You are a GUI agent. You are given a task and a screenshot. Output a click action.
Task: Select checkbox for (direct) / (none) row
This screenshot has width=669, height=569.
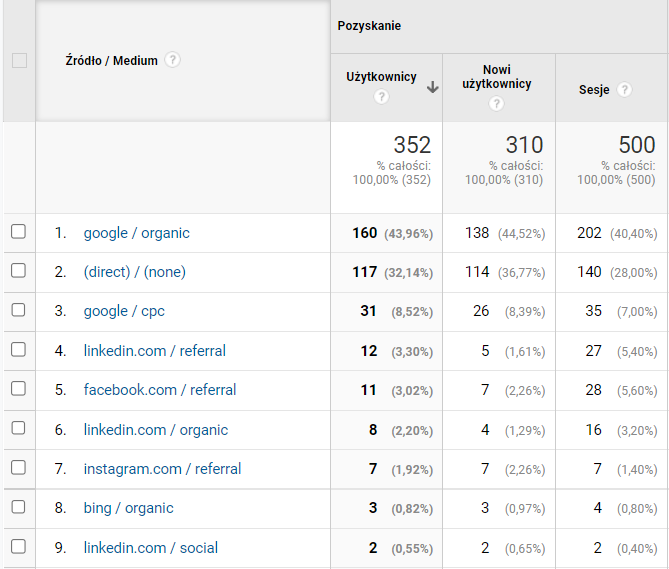tap(18, 270)
